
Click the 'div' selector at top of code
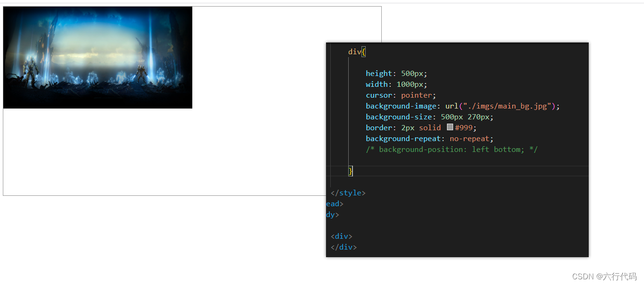355,51
